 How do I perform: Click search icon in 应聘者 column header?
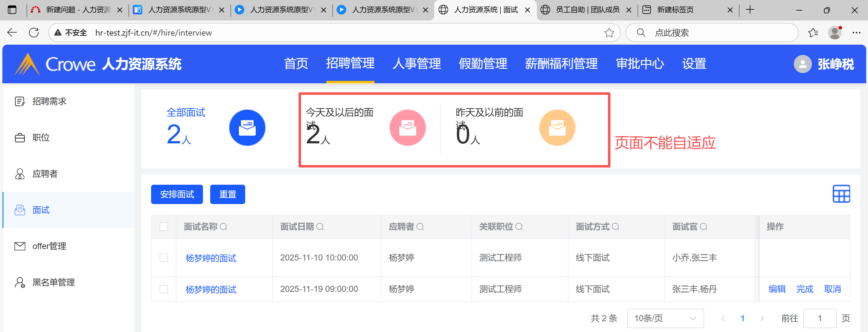pyautogui.click(x=420, y=227)
